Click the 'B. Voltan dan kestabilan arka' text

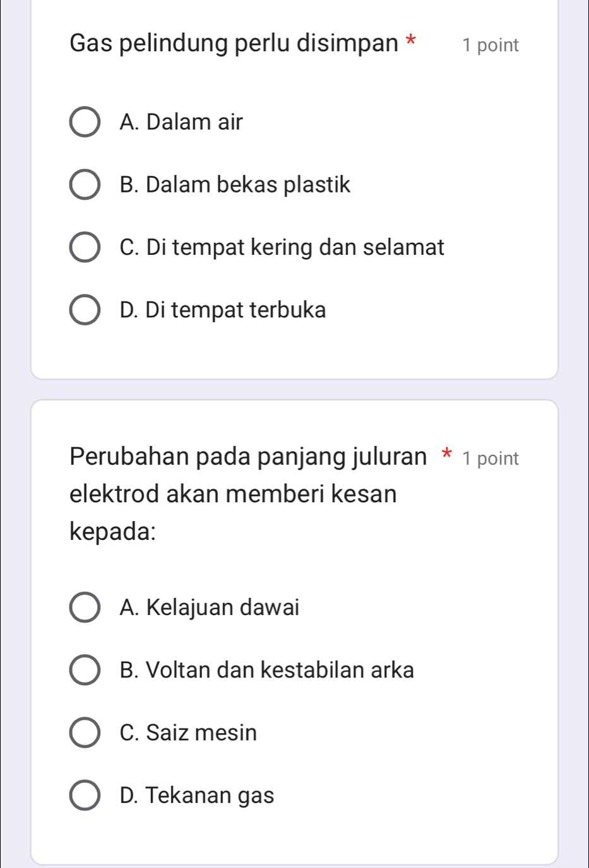(267, 670)
